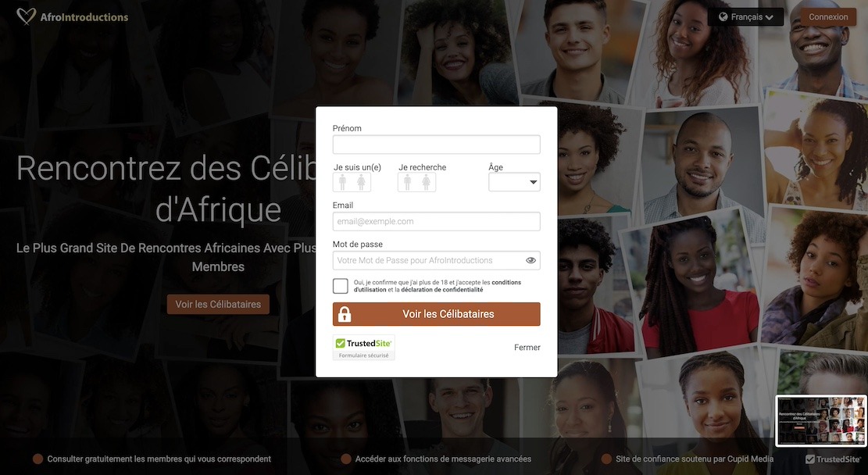Click Voir les Célibataires on dimmed background
This screenshot has width=868, height=475.
pyautogui.click(x=218, y=305)
